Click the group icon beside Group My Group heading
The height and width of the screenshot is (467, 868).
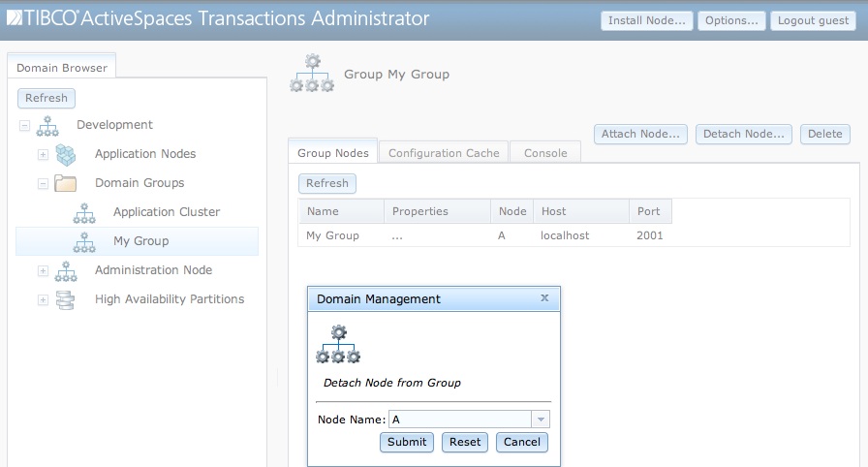(x=312, y=73)
